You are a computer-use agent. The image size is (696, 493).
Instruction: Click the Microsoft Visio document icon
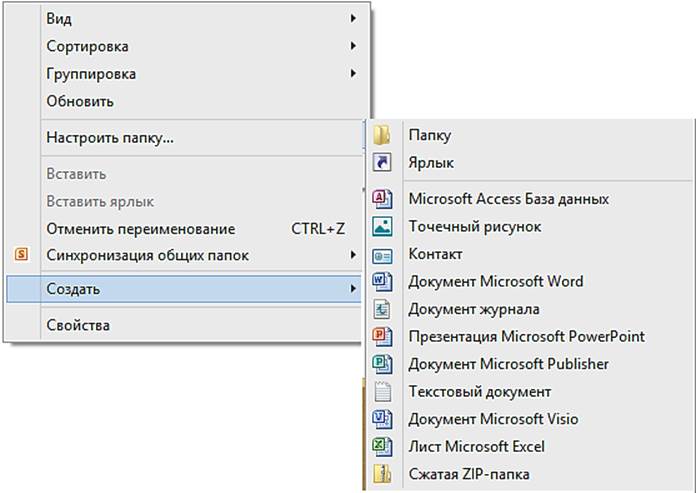pyautogui.click(x=382, y=419)
